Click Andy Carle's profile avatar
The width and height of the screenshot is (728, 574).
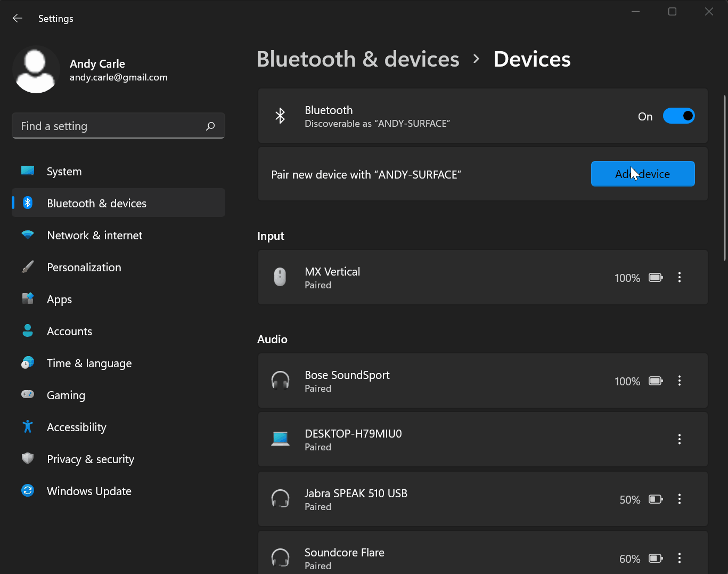(x=36, y=70)
